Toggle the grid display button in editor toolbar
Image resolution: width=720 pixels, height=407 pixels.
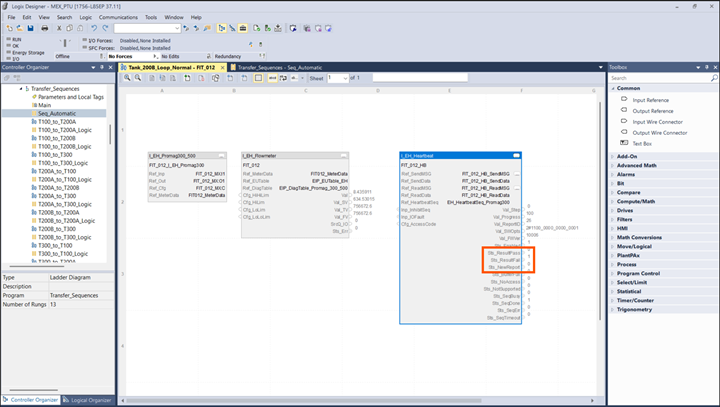259,78
